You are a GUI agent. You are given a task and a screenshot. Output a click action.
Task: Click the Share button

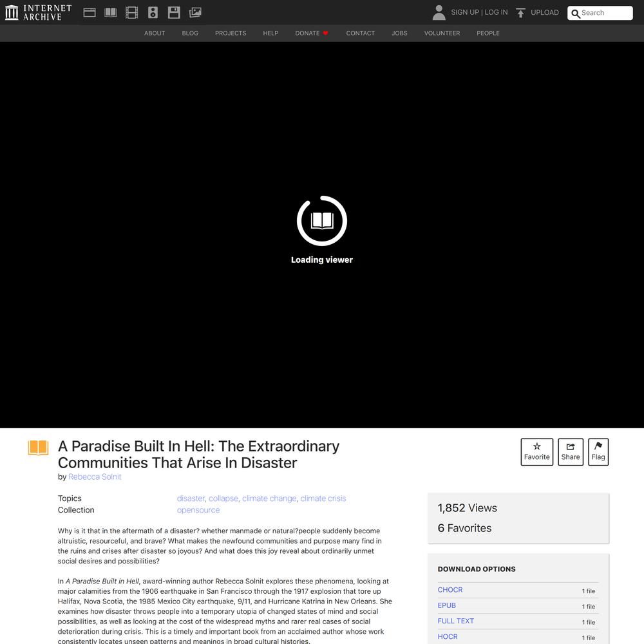click(571, 452)
